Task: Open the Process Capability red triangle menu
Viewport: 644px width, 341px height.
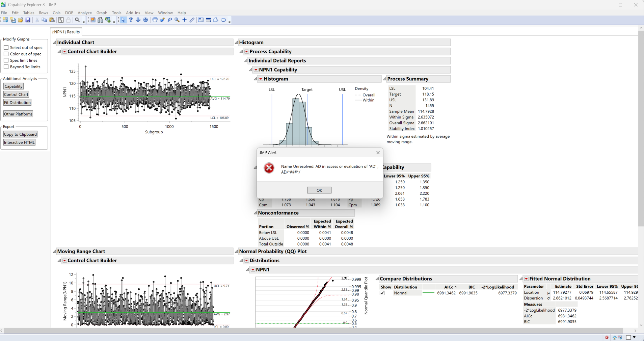Action: pyautogui.click(x=247, y=51)
